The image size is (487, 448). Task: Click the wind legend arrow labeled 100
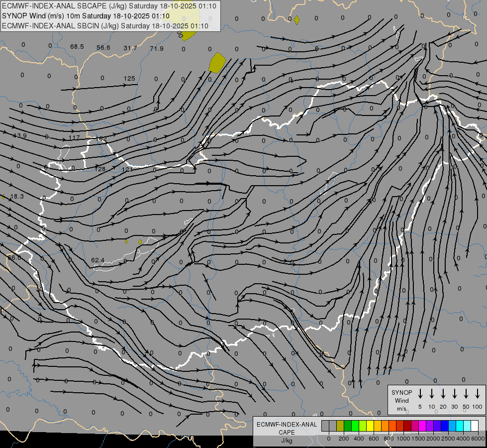[478, 393]
